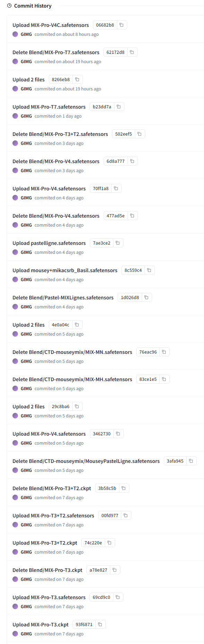Copy commit hash 8c559c4
This screenshot has width=204, height=644.
pos(149,270)
